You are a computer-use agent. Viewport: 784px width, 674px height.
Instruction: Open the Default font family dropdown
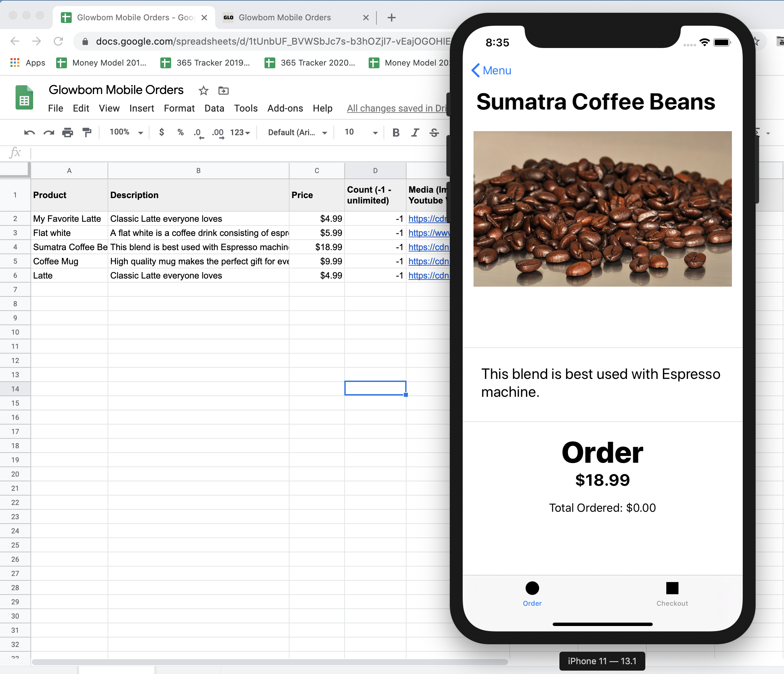pyautogui.click(x=297, y=133)
